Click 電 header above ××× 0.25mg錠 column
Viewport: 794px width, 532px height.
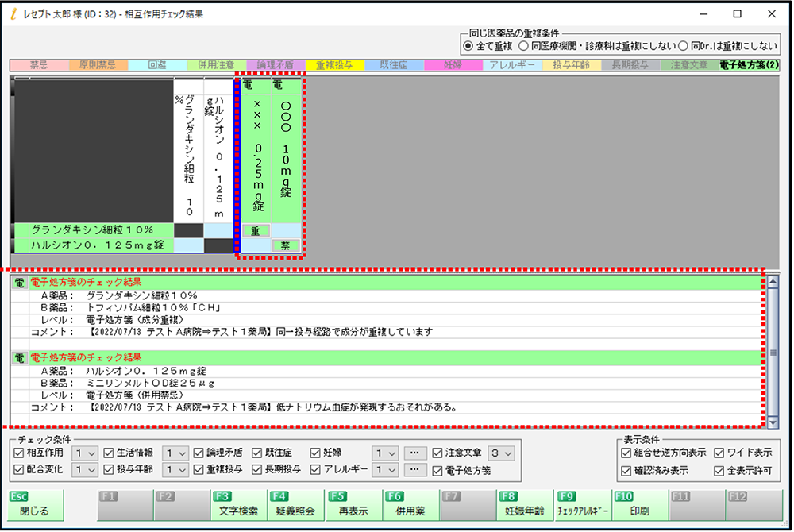click(248, 85)
